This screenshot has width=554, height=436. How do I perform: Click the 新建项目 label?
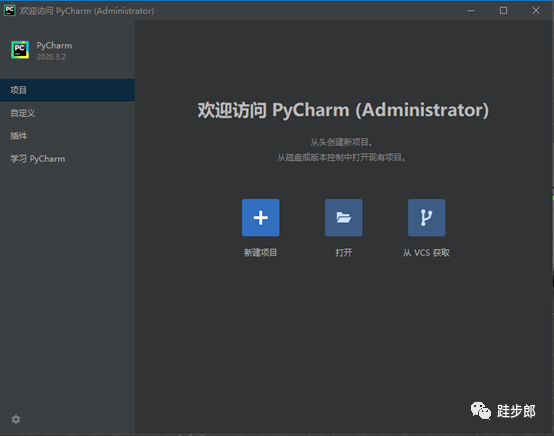(260, 253)
